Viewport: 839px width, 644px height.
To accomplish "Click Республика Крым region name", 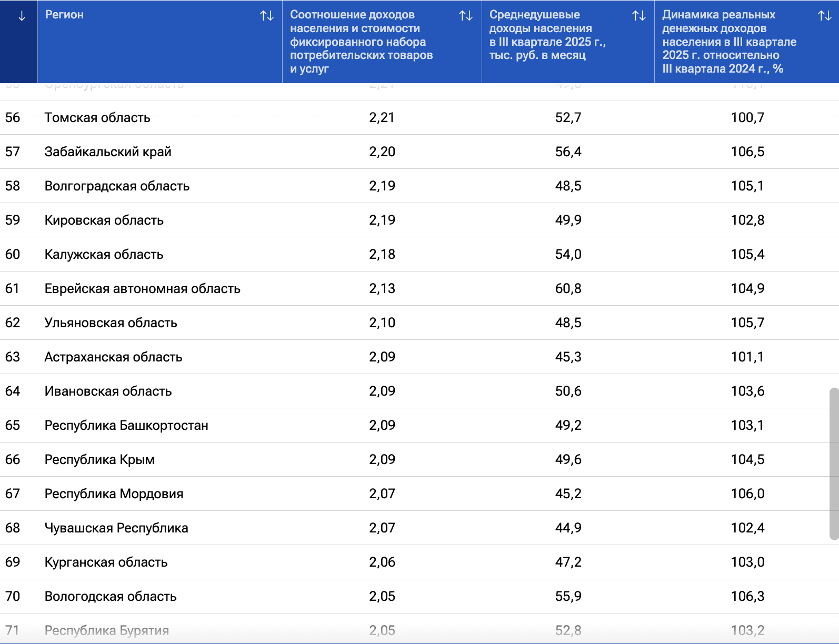I will click(99, 459).
